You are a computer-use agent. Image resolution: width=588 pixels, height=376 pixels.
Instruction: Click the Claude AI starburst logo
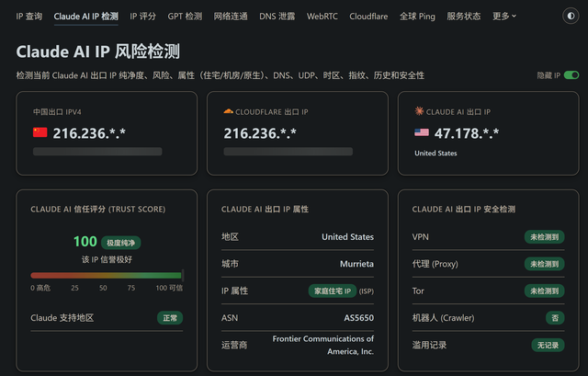419,111
